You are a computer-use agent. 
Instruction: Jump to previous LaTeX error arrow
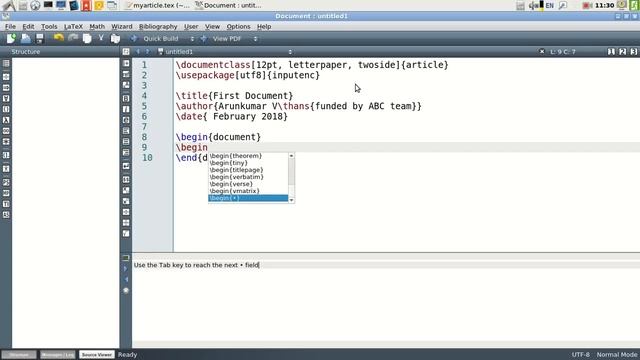click(126, 280)
